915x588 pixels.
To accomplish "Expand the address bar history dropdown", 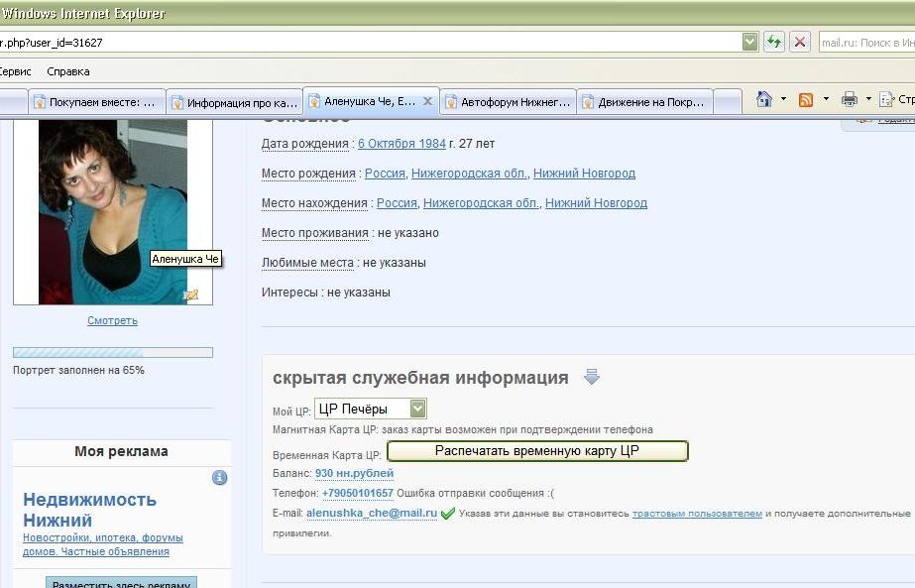I will (749, 42).
